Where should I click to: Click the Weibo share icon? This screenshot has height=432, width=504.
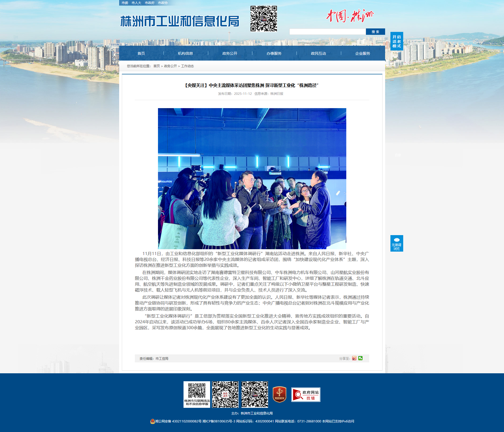[x=354, y=358]
